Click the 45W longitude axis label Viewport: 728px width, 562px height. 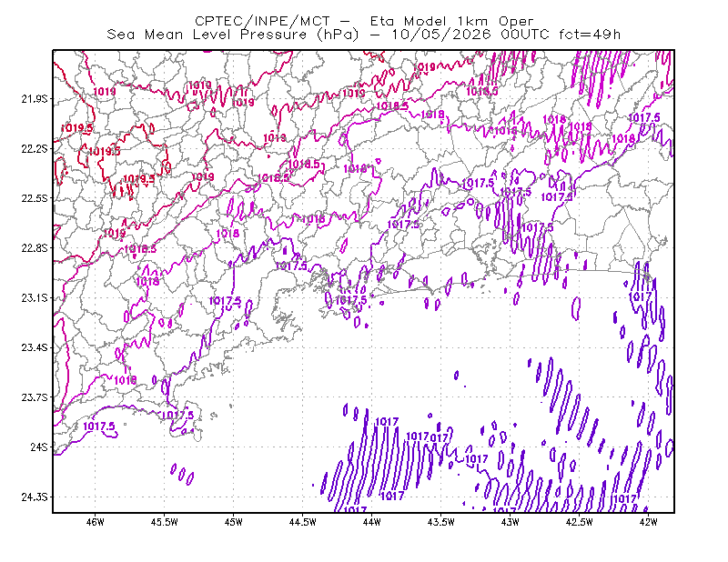point(234,522)
